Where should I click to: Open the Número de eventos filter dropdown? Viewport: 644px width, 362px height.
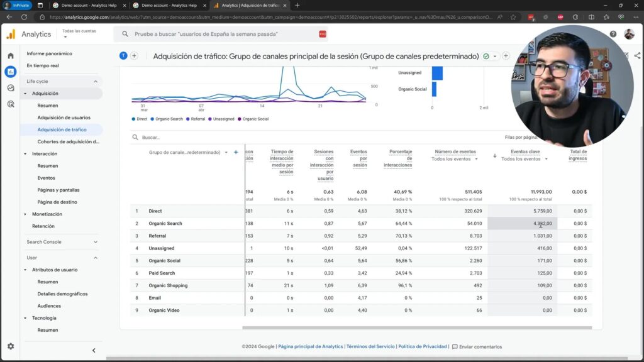[x=455, y=159]
